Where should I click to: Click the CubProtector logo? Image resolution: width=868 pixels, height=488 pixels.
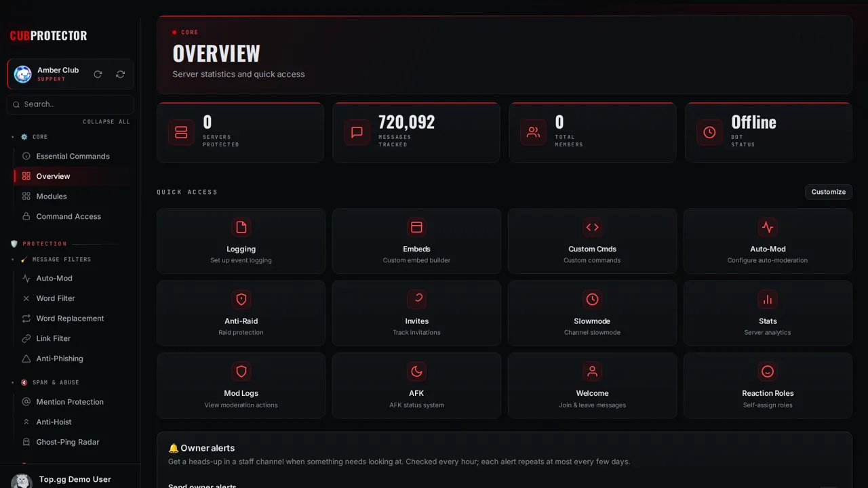tap(48, 36)
